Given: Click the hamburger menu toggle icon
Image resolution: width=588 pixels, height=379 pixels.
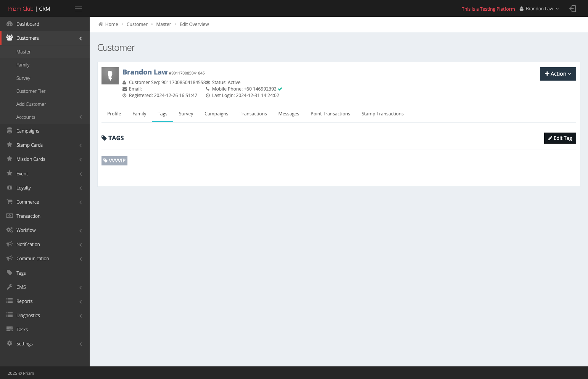Looking at the screenshot, I should point(78,9).
